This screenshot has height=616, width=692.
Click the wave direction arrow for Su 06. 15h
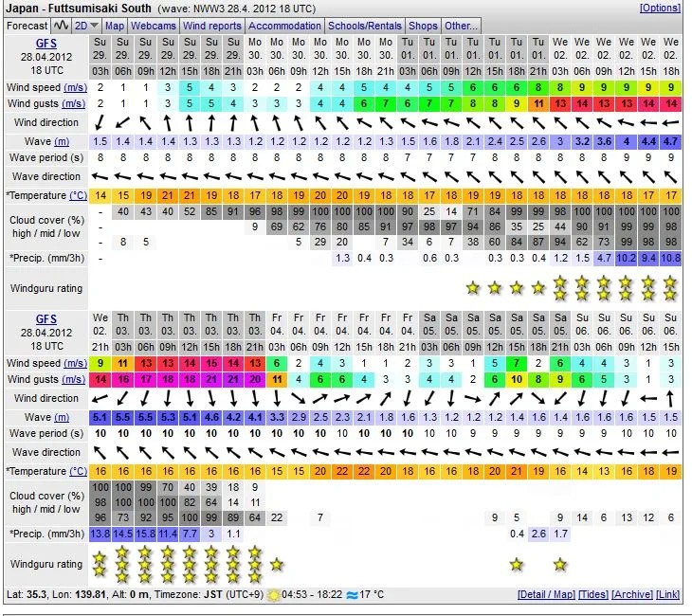[x=670, y=453]
